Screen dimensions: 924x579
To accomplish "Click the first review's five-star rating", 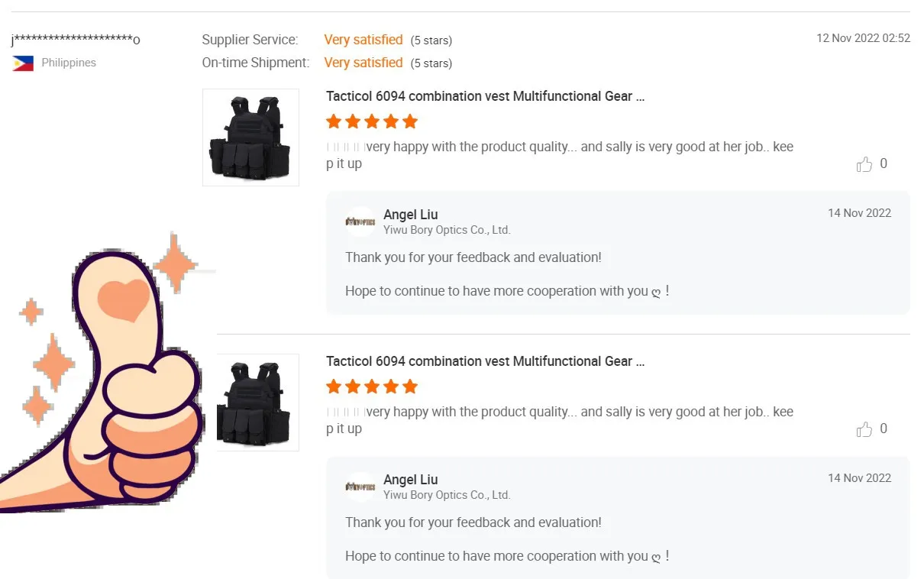I will 372,121.
